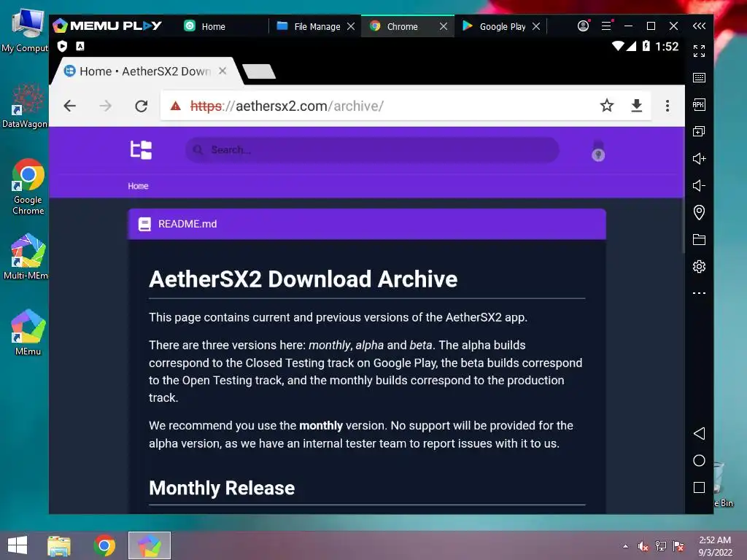Screen dimensions: 747x560
Task: Click the Home breadcrumb link
Action: click(138, 186)
